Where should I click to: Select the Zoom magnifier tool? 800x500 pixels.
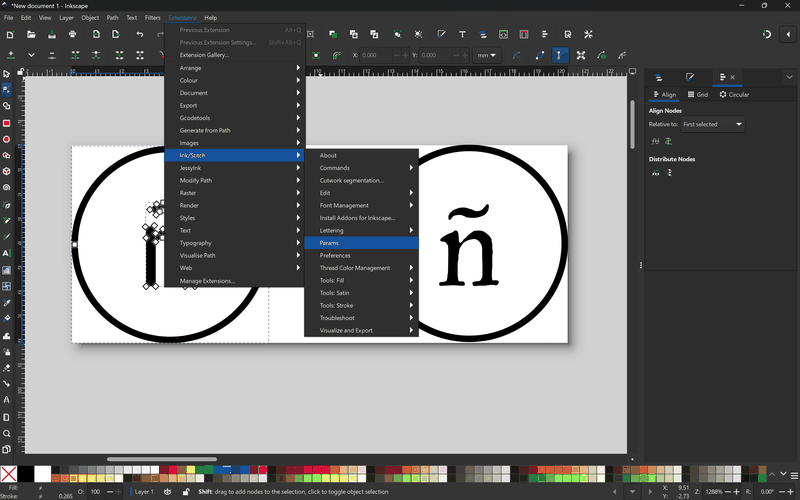(6, 433)
